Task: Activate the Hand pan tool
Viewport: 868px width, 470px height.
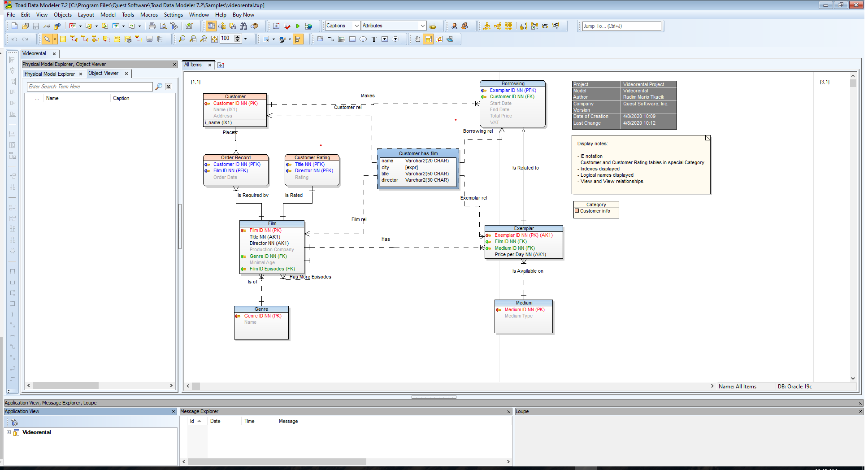Action: click(x=417, y=39)
